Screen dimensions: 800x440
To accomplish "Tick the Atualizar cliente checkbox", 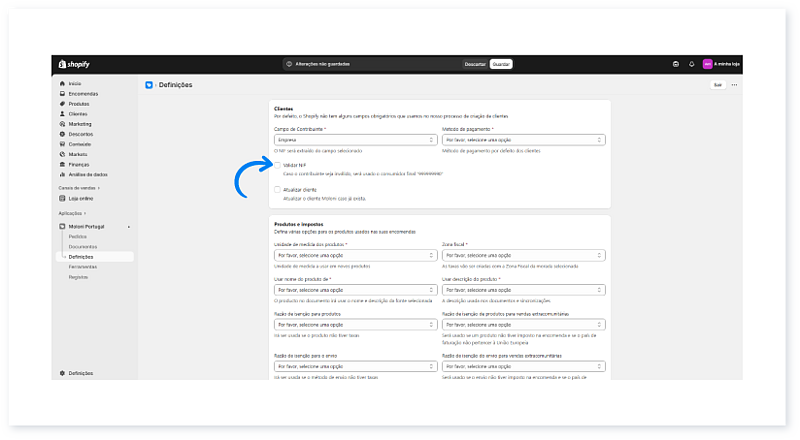I will click(x=277, y=189).
